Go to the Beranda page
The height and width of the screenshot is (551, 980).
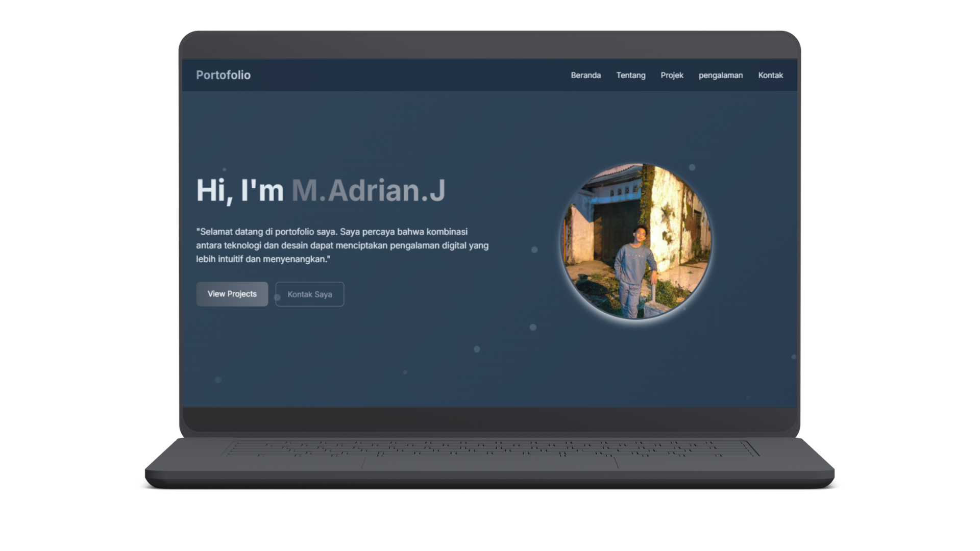coord(585,75)
